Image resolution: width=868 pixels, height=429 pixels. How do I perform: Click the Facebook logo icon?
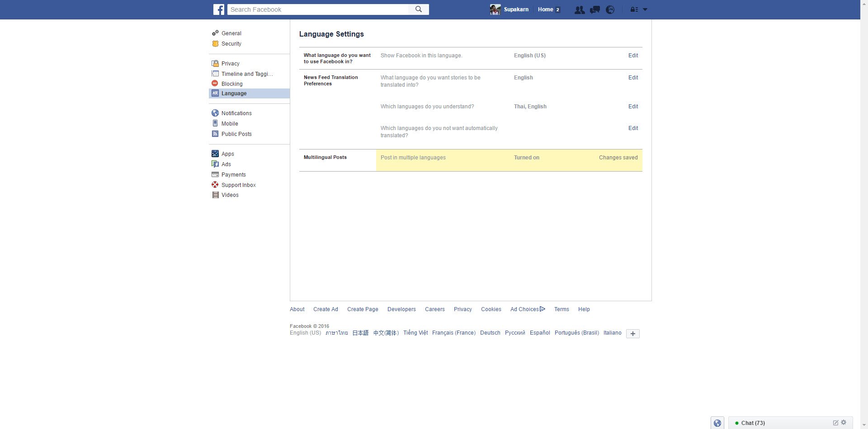coord(219,9)
